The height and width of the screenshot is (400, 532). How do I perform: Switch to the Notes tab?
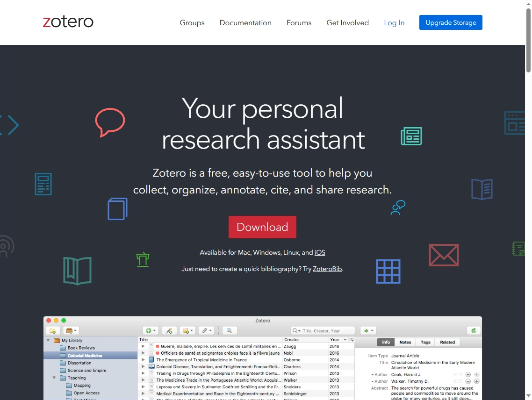click(405, 342)
